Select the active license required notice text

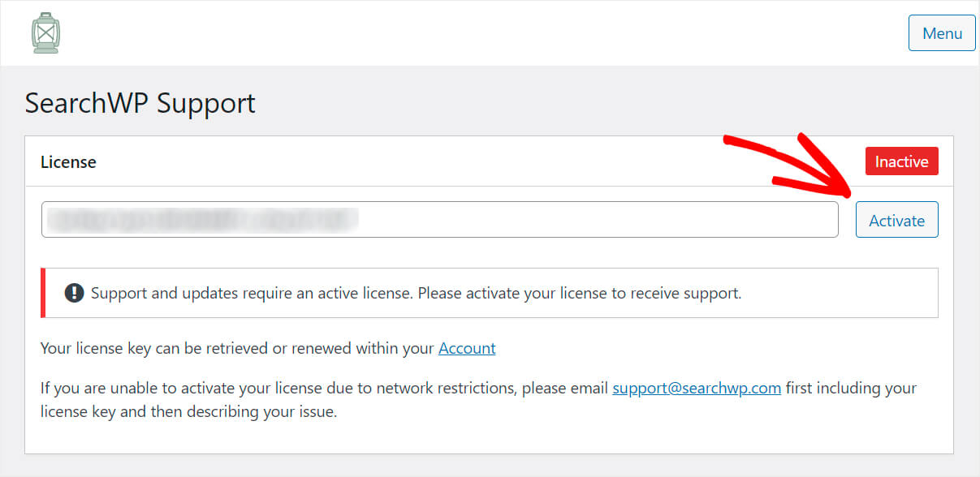pyautogui.click(x=416, y=293)
